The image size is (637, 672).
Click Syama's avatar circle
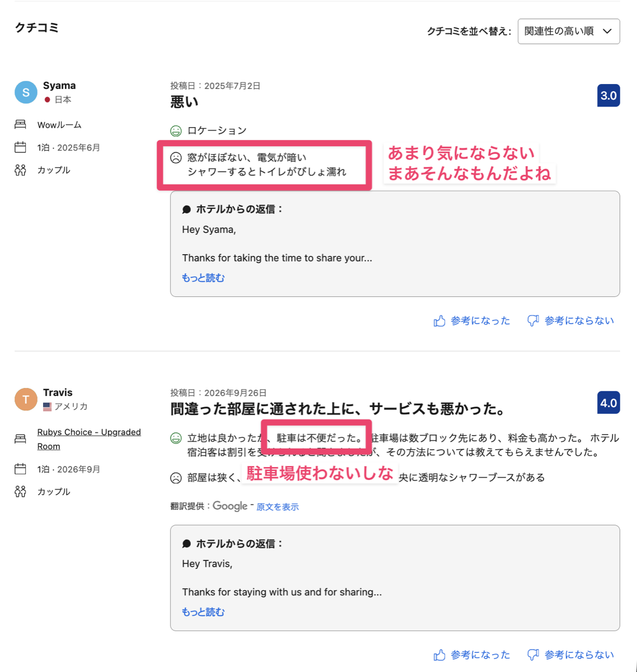pos(26,92)
